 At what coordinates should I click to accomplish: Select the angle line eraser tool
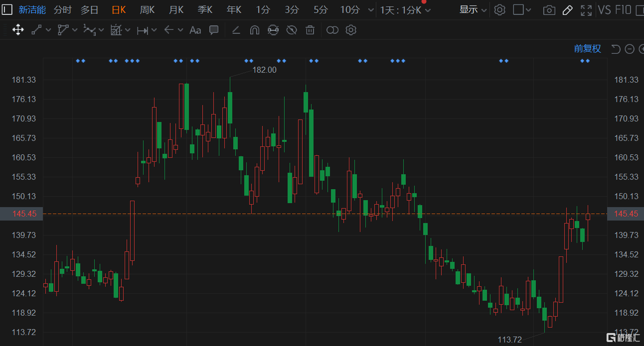[236, 30]
